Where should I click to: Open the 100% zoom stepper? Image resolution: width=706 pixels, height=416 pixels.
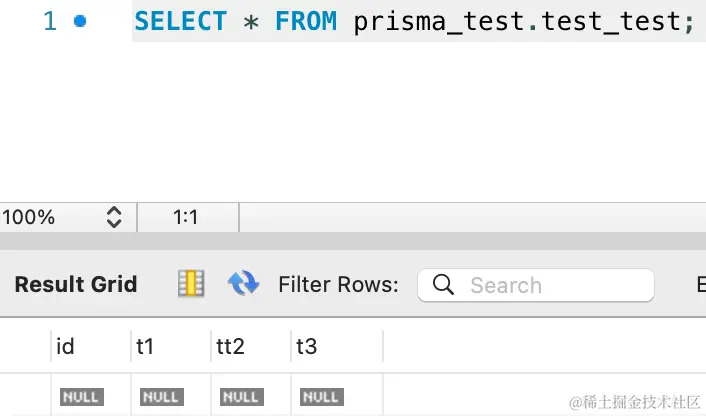coord(114,217)
